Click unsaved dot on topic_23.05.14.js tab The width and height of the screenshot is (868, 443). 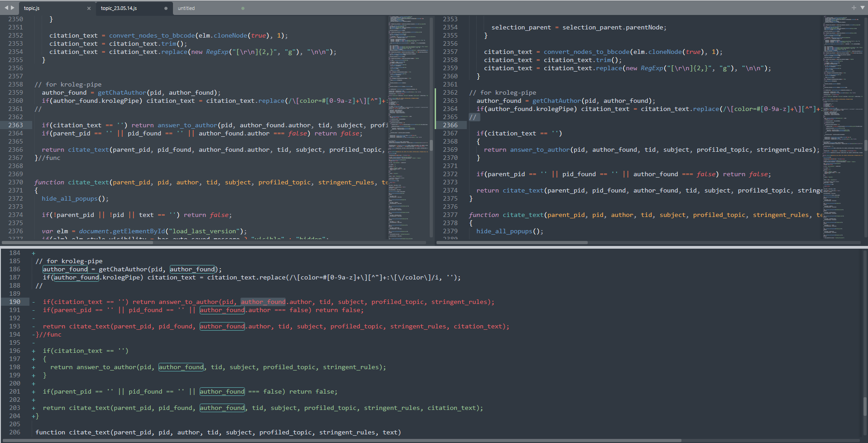click(166, 8)
